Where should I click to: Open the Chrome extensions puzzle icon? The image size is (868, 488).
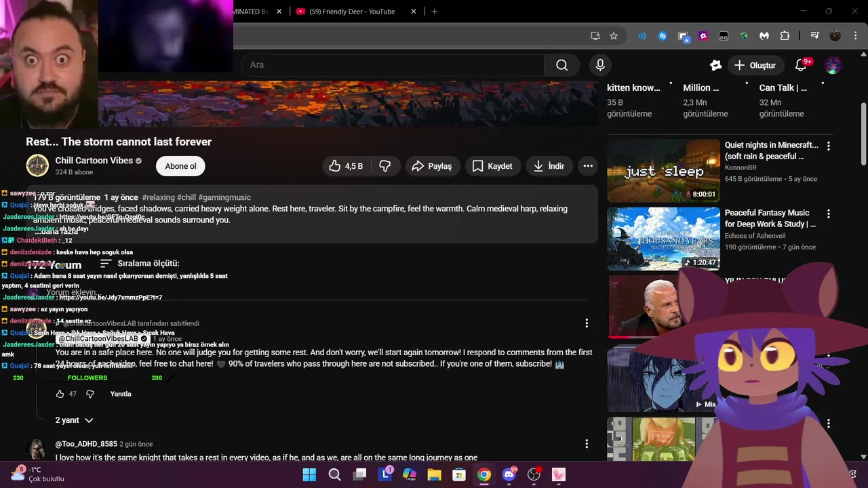point(785,36)
